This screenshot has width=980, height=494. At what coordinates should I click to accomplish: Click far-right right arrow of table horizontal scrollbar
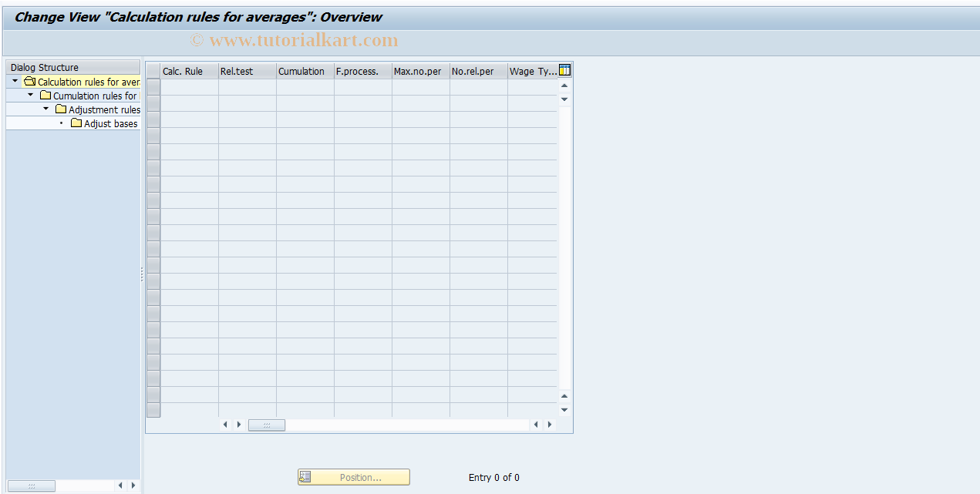point(549,425)
